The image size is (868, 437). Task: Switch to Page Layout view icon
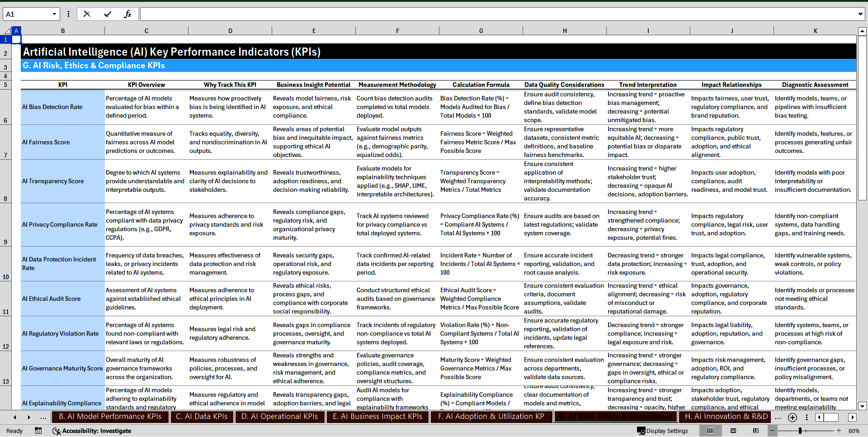733,431
